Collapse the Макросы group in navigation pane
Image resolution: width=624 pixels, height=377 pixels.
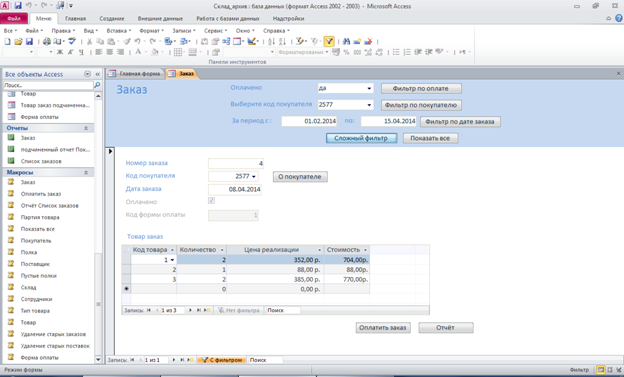coord(86,172)
